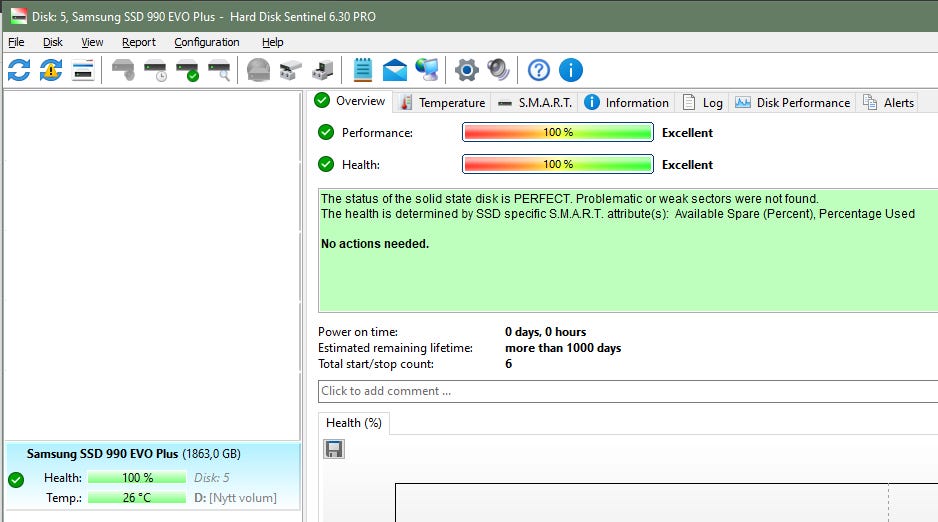Image resolution: width=938 pixels, height=522 pixels.
Task: Click the Hard Disk Sentinel title bar icon
Action: coord(19,16)
